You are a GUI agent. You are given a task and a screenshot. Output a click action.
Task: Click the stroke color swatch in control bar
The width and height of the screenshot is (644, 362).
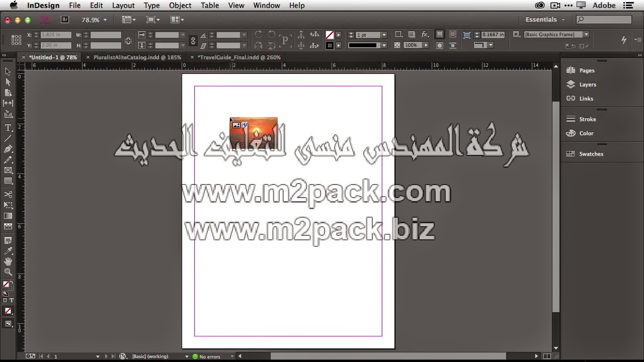click(x=330, y=45)
